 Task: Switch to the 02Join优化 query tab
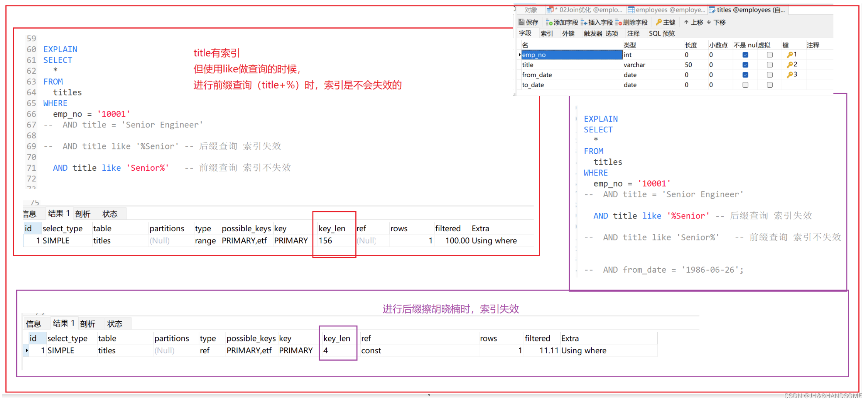click(585, 10)
